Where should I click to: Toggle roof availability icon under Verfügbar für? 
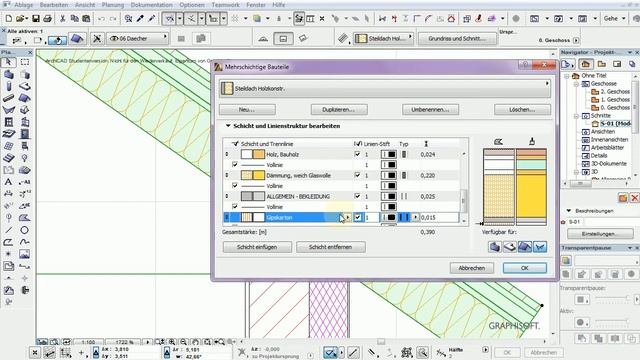pos(525,247)
